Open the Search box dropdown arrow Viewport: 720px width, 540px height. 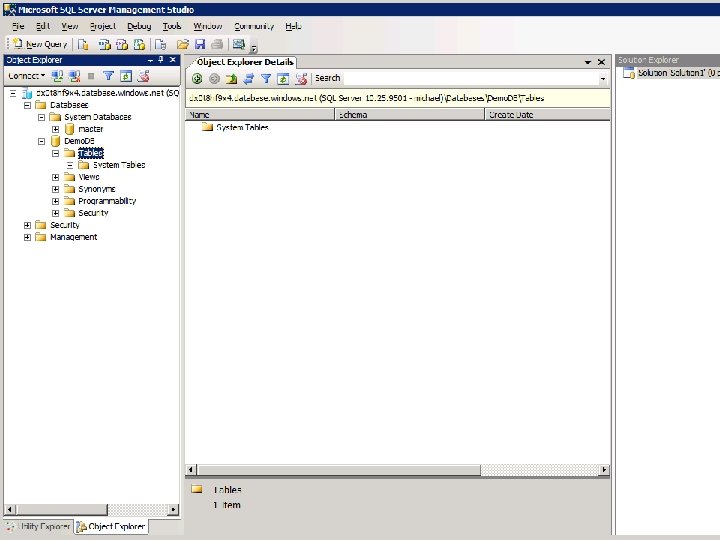603,79
